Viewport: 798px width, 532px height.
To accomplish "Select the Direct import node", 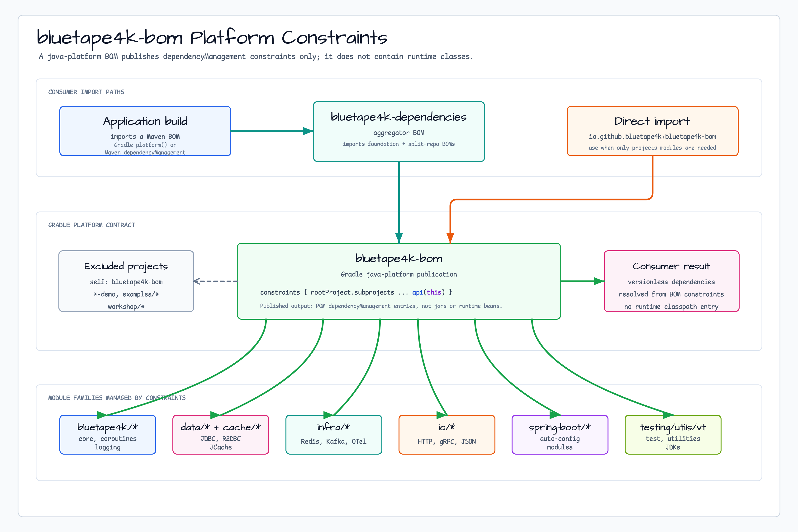I will point(652,131).
